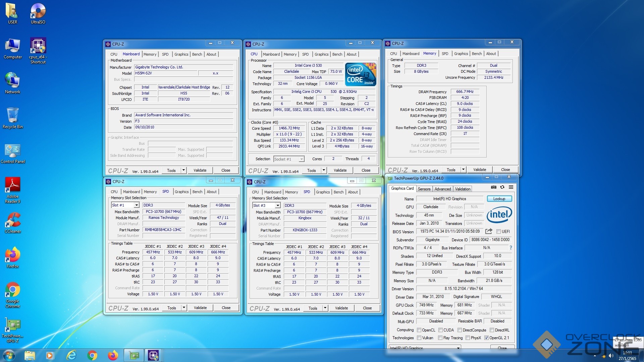The width and height of the screenshot is (644, 362).
Task: Click the Part Number field RMB4GB584CA3-13HC
Action: 163,230
